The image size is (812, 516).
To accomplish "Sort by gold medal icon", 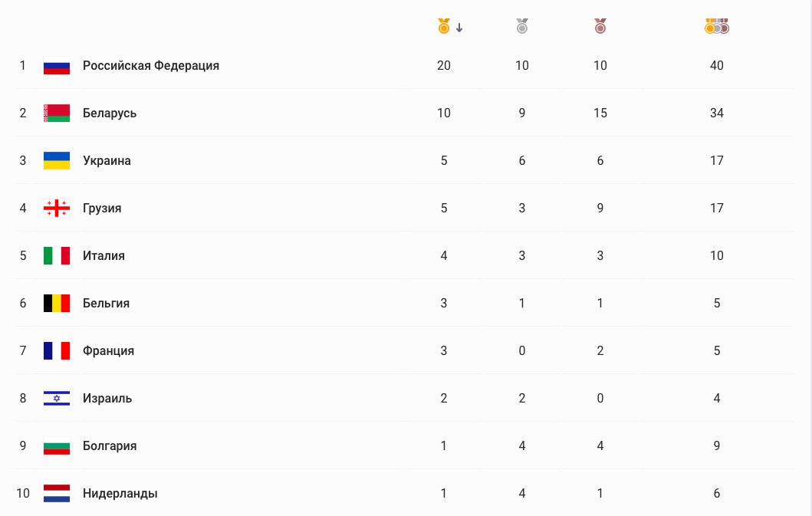I will (x=444, y=26).
